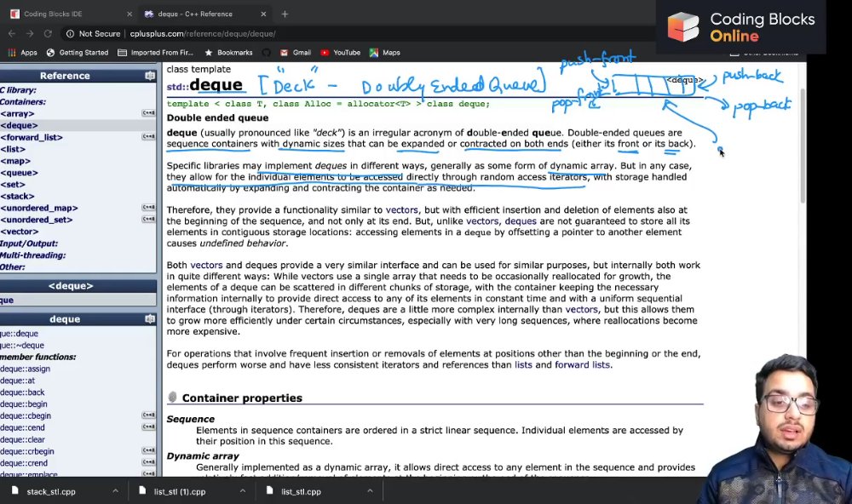Open the Imported From Firefox bookmarks folder
Screen dimensions: 852x504
(156, 53)
